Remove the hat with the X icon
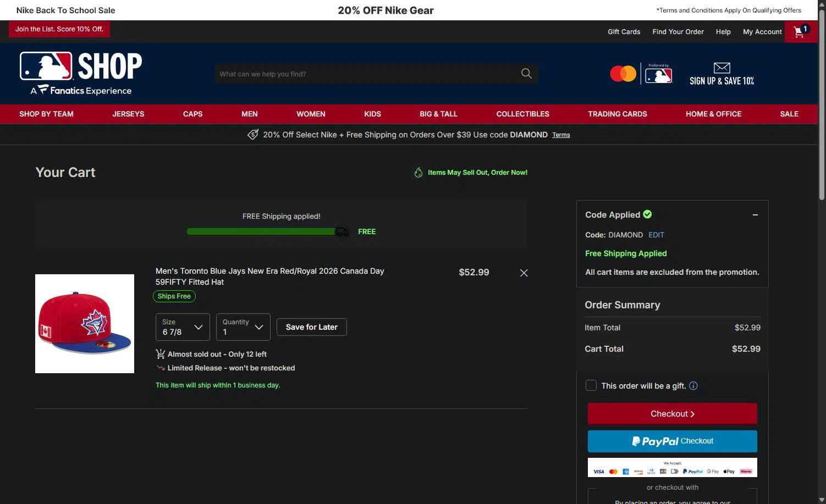Viewport: 826px width, 504px height. [524, 273]
